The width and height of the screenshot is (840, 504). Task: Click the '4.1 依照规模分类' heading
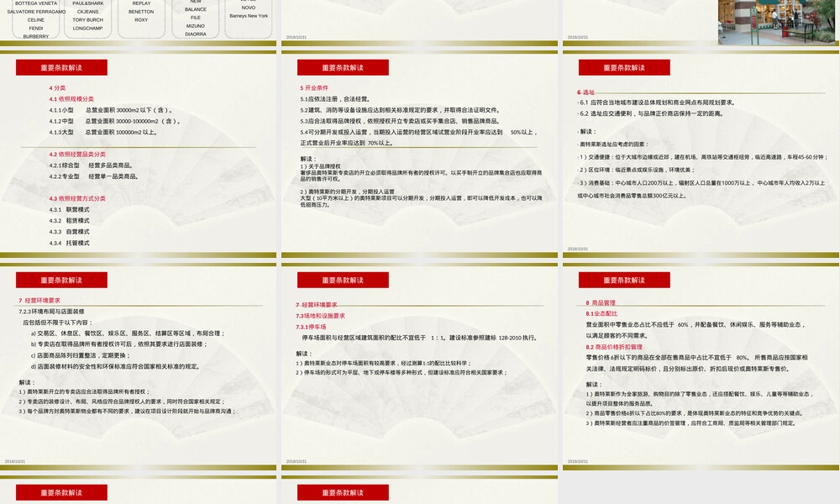point(71,99)
